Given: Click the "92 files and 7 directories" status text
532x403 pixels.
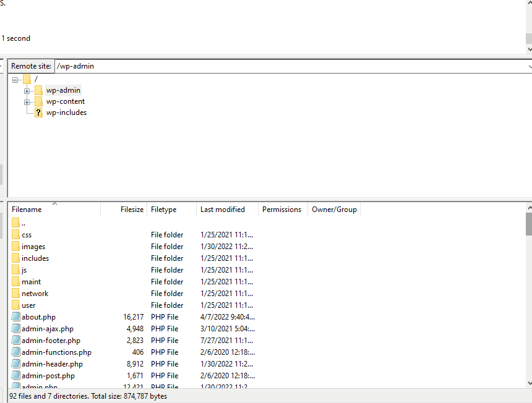Looking at the screenshot, I should point(48,396).
